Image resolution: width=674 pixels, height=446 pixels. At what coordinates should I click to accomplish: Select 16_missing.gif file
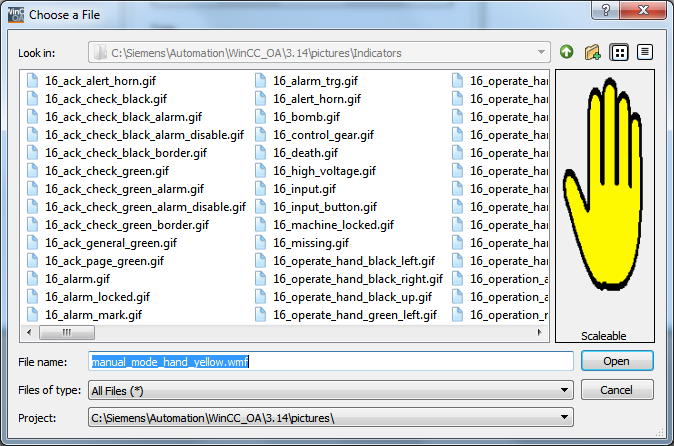[x=311, y=243]
